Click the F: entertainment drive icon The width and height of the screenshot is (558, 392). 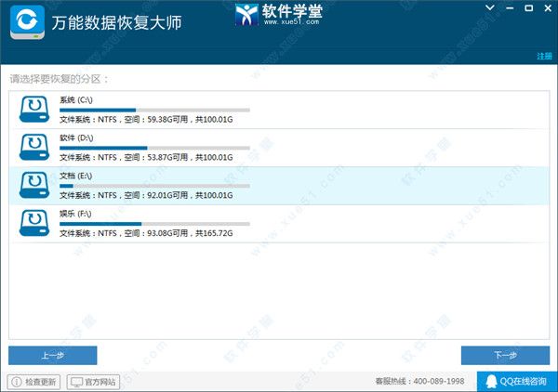[x=34, y=222]
